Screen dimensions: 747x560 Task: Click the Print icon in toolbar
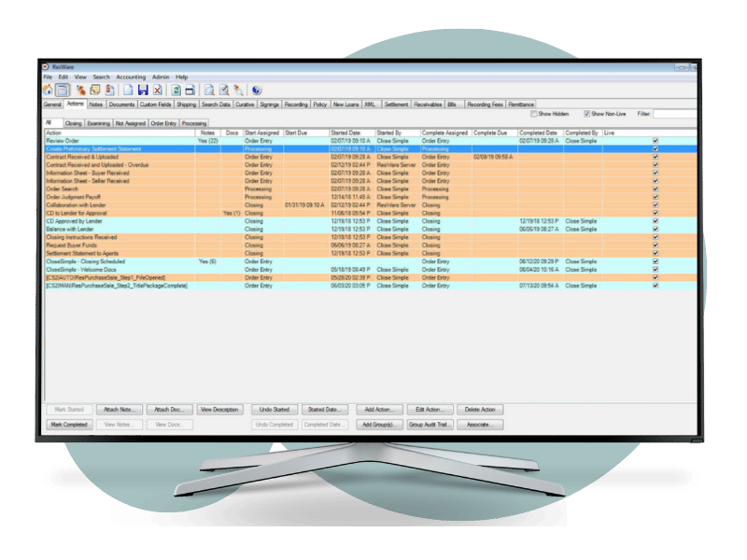click(190, 90)
